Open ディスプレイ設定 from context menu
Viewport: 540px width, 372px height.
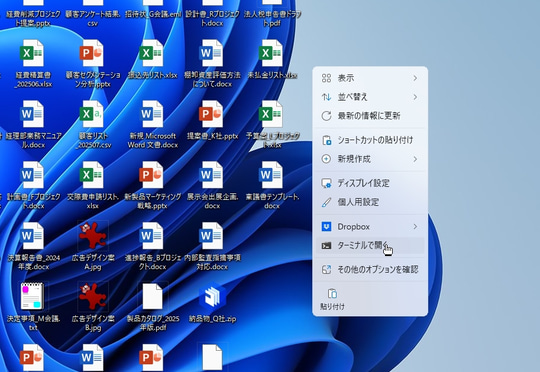[x=370, y=183]
